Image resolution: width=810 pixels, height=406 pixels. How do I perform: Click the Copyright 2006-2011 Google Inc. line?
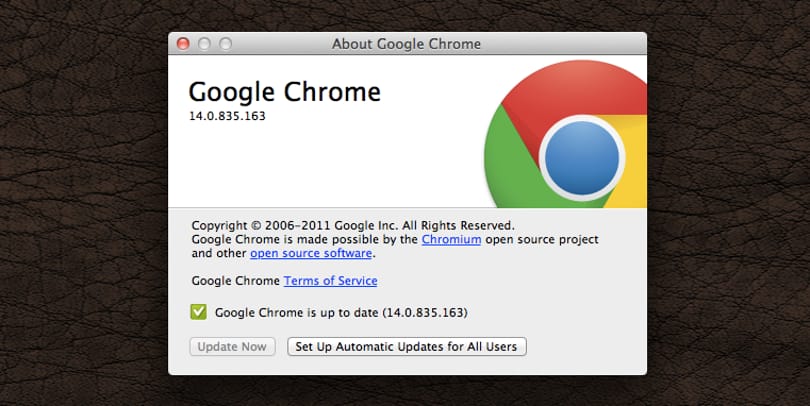pos(353,226)
